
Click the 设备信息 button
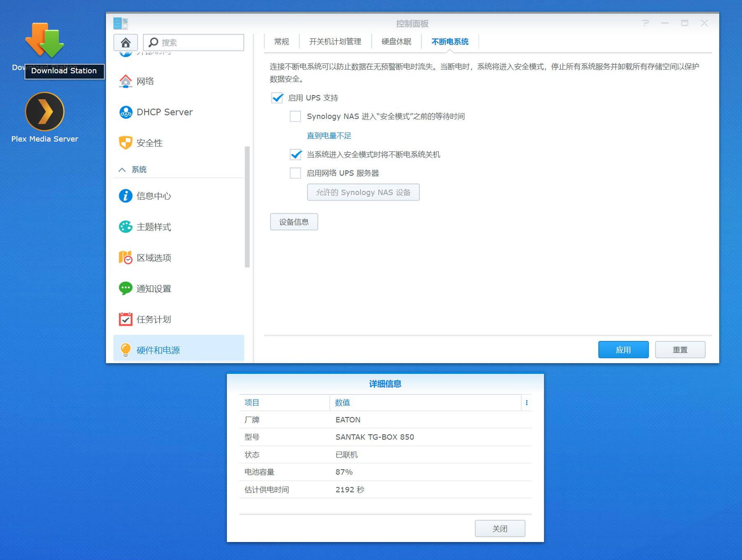[x=294, y=222]
